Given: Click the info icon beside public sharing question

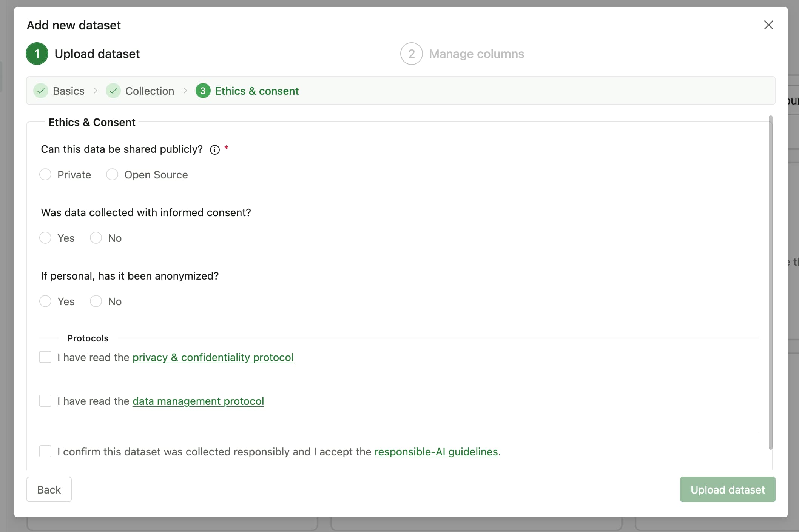Looking at the screenshot, I should [215, 150].
